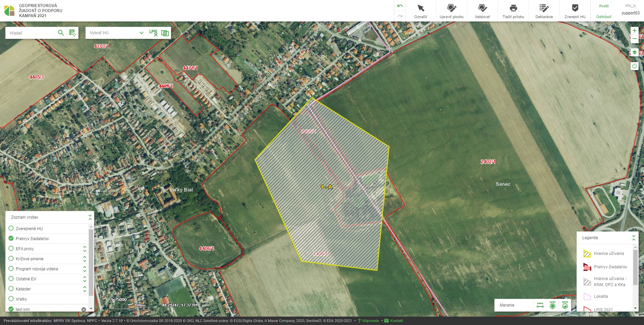Click the search magnifier icon
This screenshot has width=644, height=325.
click(x=61, y=33)
